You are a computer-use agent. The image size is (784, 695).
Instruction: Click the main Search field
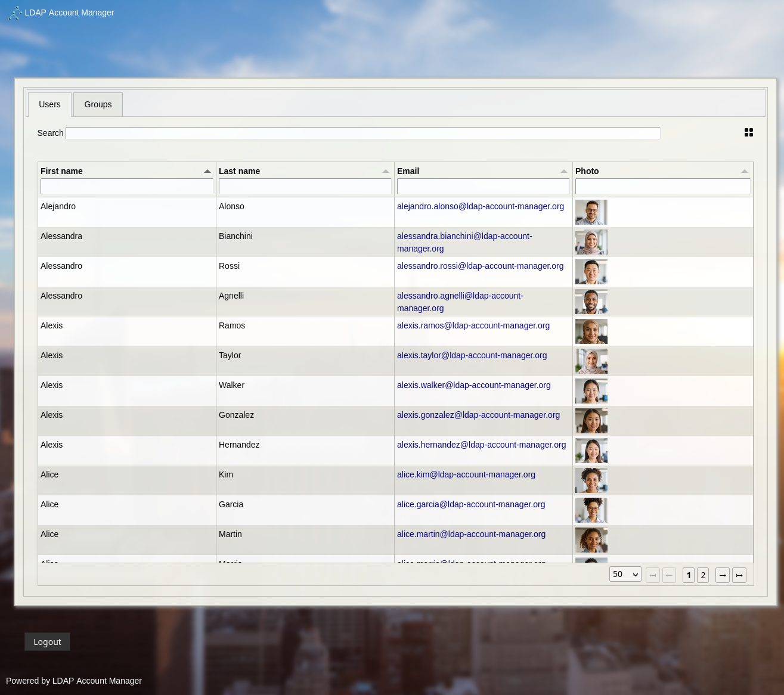pos(362,133)
